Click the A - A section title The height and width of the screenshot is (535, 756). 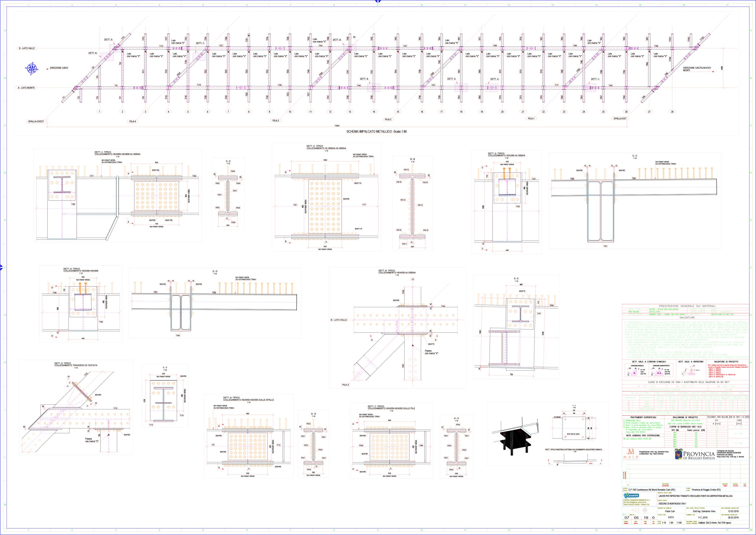click(228, 161)
